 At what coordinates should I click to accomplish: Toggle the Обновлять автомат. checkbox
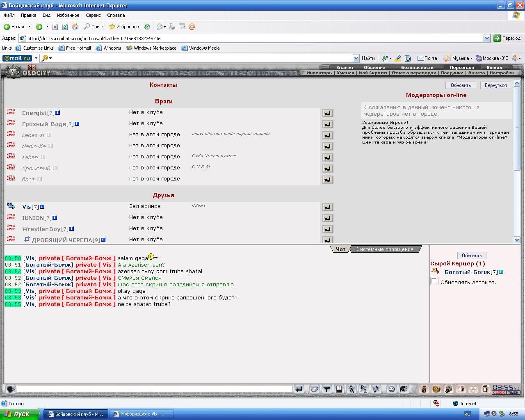(434, 281)
